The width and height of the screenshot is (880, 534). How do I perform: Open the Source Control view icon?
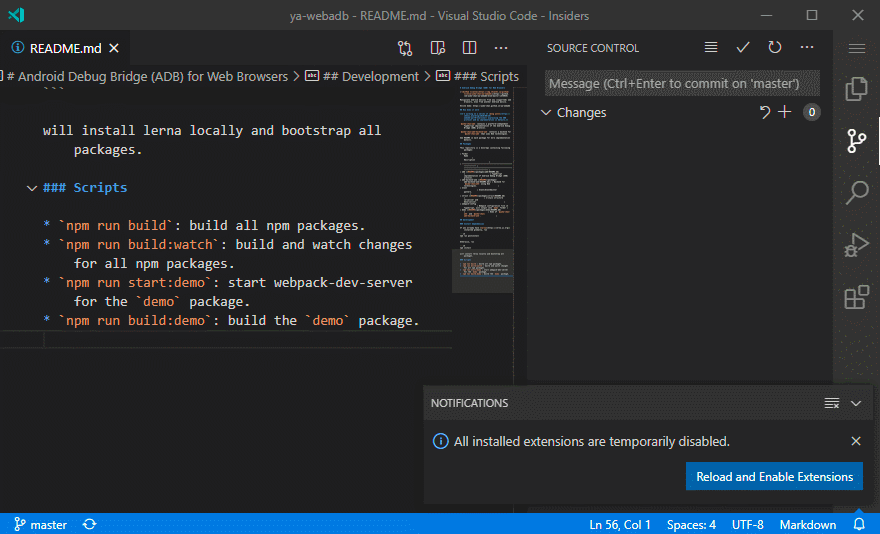pyautogui.click(x=856, y=140)
